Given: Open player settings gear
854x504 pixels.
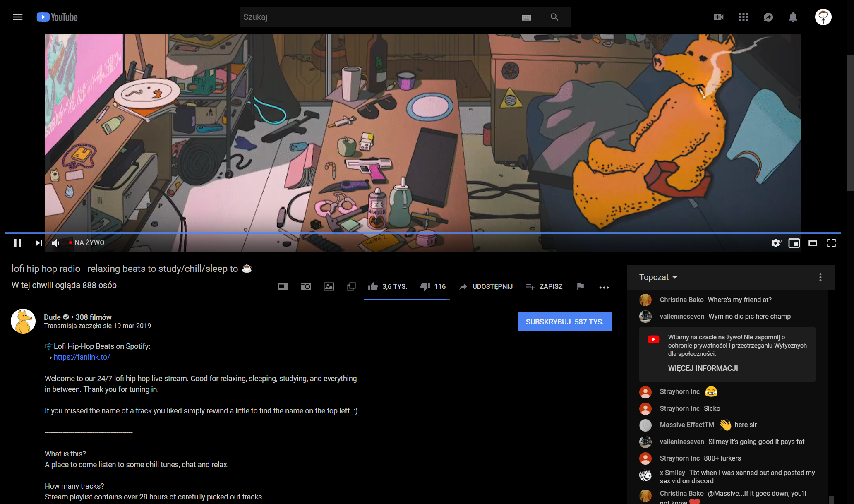Looking at the screenshot, I should [776, 243].
